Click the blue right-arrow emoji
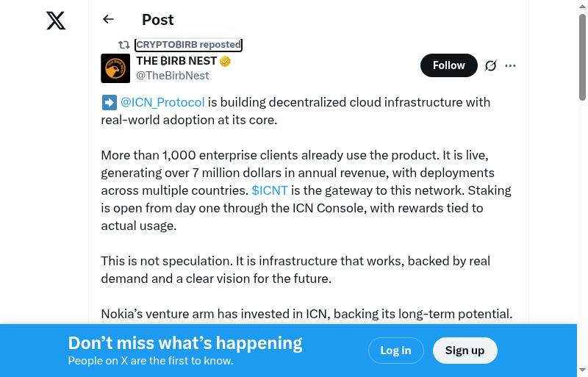Viewport: 588px width, 377px height. pos(109,102)
